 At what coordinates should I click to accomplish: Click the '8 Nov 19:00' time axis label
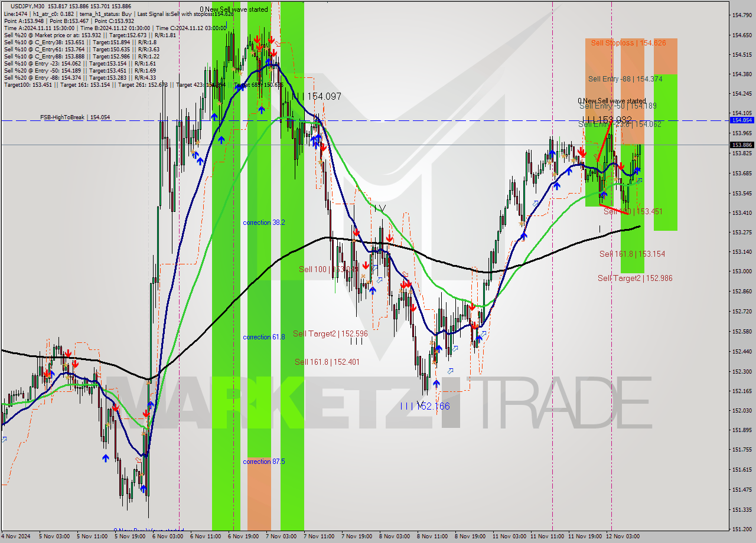[x=470, y=537]
